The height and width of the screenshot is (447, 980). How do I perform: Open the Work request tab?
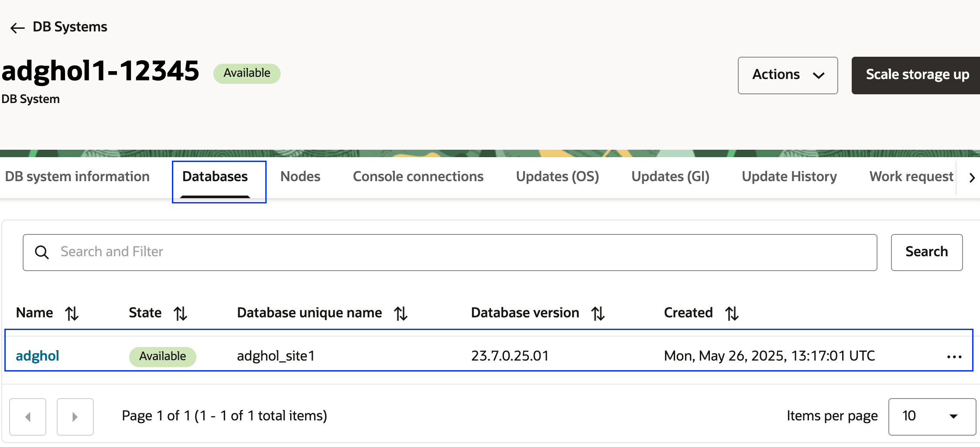pos(911,176)
